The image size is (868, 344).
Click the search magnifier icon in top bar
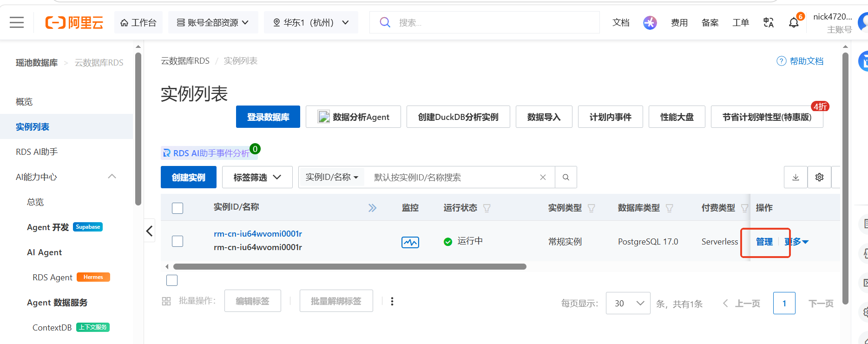tap(385, 22)
